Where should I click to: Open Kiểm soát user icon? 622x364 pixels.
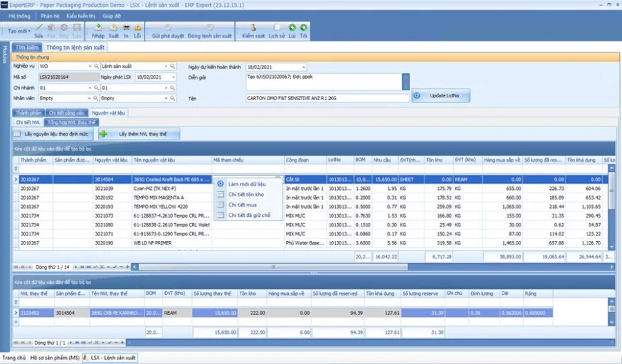pos(253,28)
